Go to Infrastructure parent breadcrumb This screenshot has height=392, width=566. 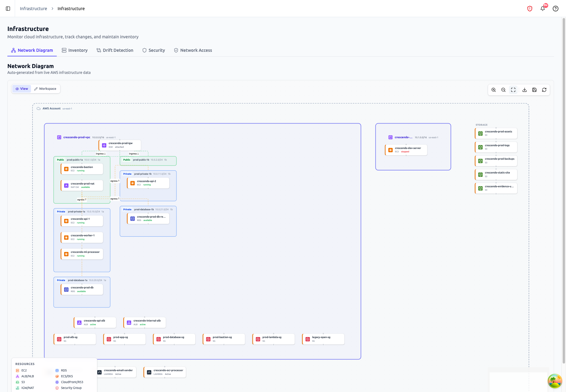click(33, 9)
